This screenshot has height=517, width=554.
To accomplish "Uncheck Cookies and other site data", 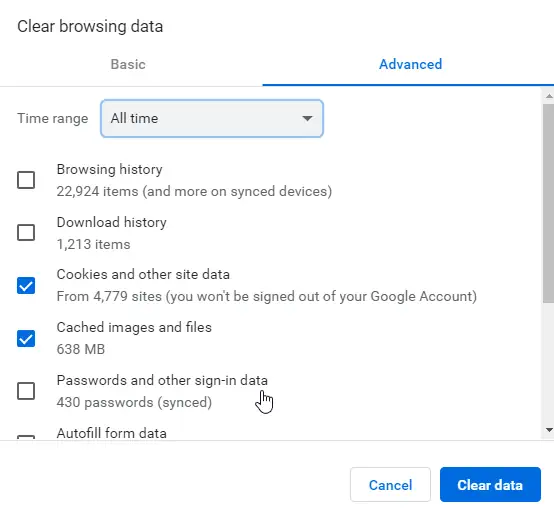I will (x=26, y=286).
